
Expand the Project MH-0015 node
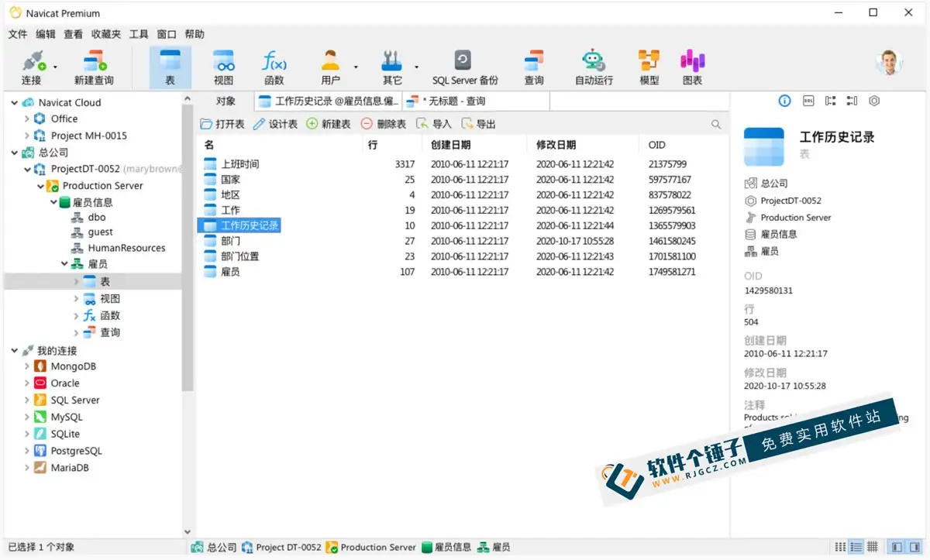27,136
